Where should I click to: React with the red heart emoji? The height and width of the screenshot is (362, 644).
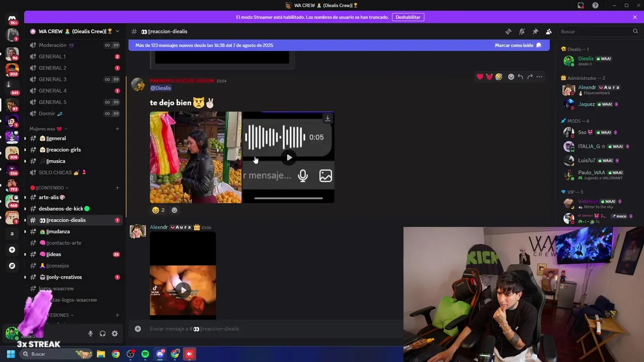point(480,77)
